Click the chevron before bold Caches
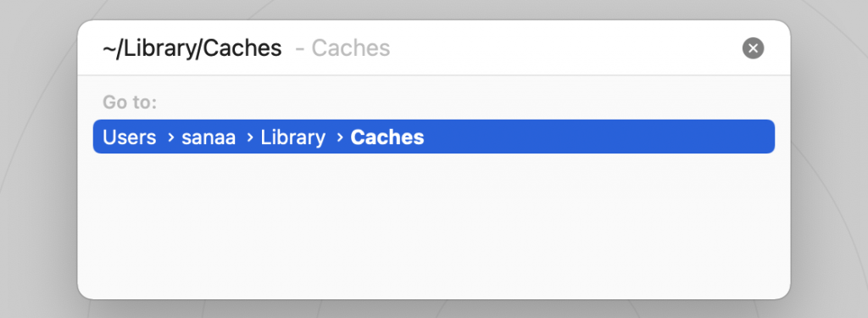868x318 pixels. pyautogui.click(x=340, y=137)
